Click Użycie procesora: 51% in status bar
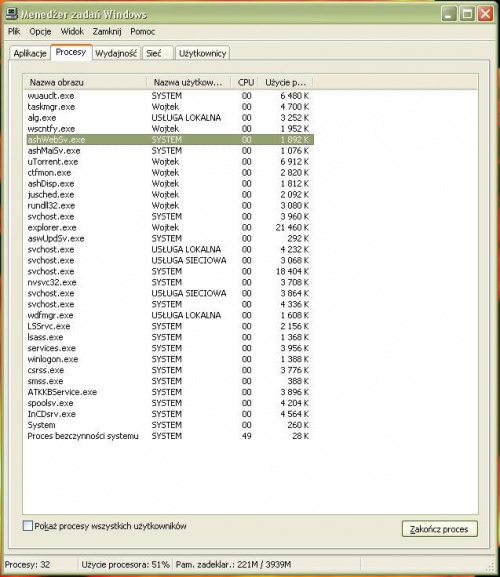 click(125, 564)
